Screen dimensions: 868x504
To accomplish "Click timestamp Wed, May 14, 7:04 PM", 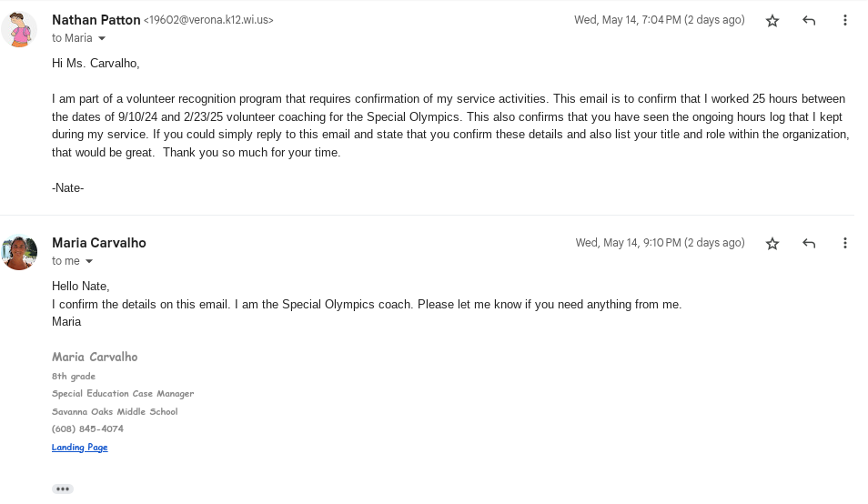I will click(659, 20).
